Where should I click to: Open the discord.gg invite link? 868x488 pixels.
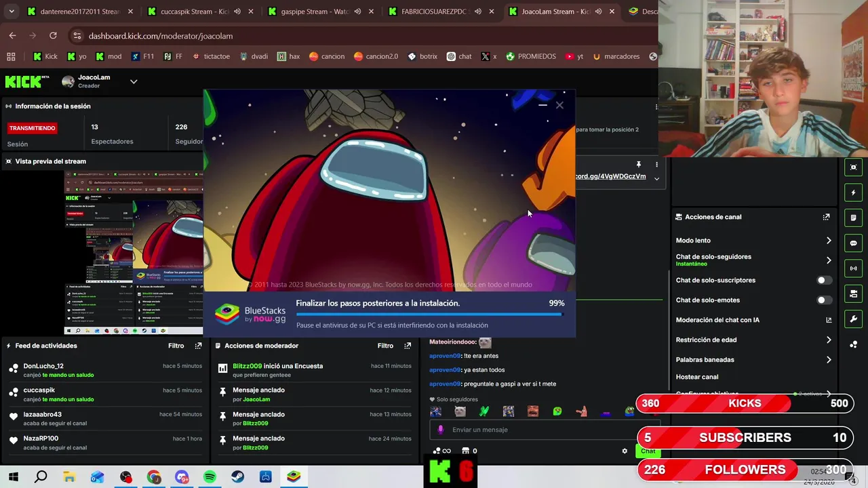click(610, 176)
